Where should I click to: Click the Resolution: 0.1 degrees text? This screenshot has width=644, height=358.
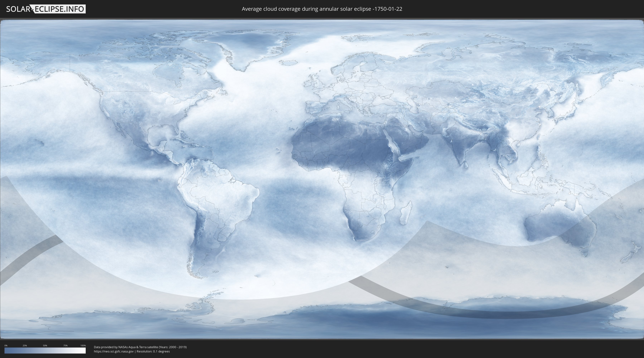pyautogui.click(x=153, y=351)
